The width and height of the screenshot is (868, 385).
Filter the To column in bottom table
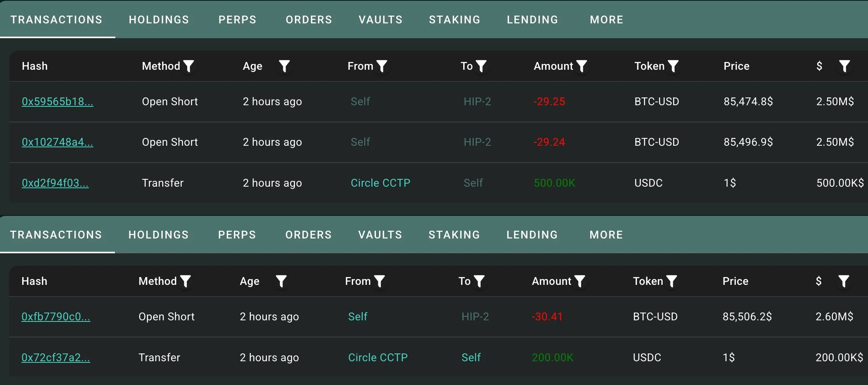click(x=479, y=281)
